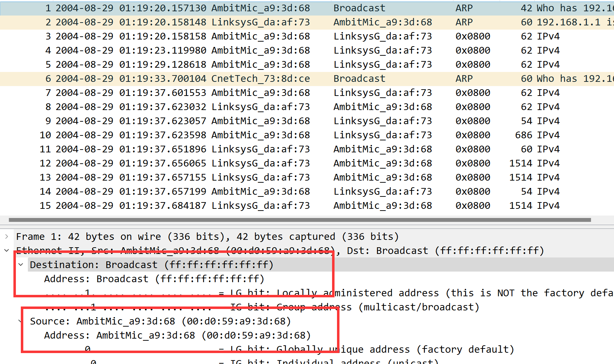
Task: Collapse the Ethernet II section
Action: (x=6, y=250)
